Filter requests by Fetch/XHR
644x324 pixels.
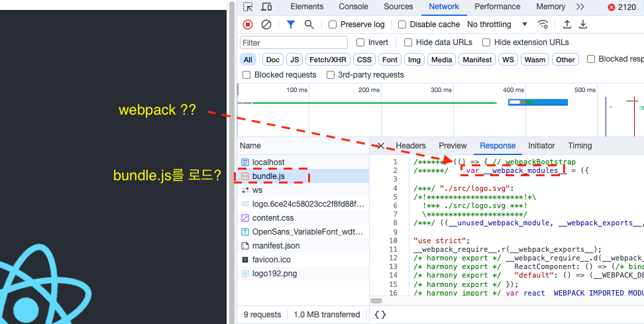coord(328,60)
